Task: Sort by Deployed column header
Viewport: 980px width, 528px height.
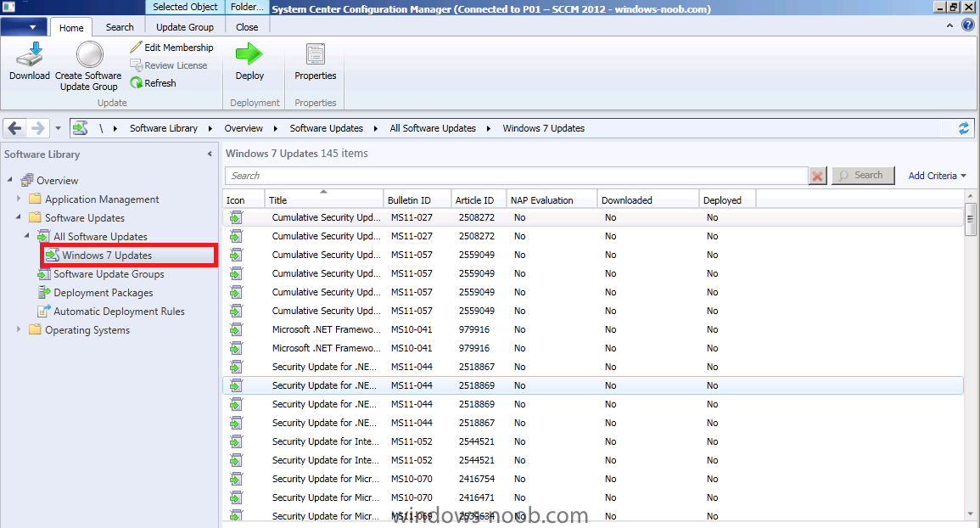Action: click(727, 200)
